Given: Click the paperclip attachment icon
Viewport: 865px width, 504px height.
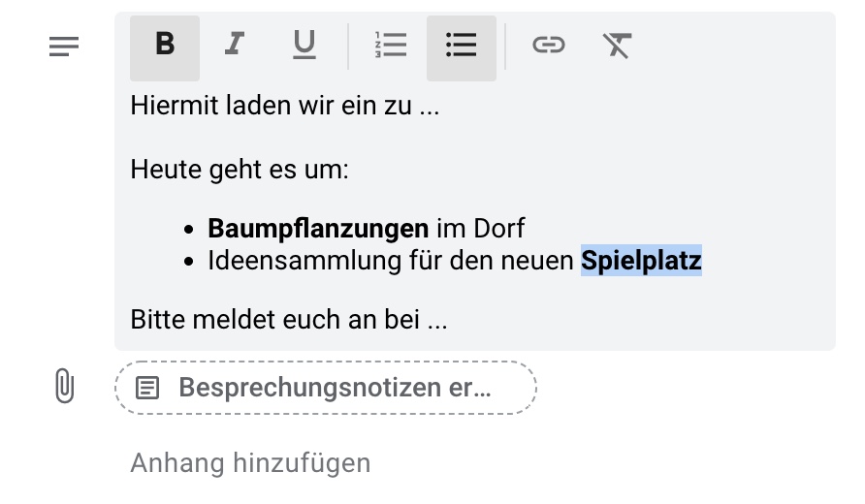Looking at the screenshot, I should [65, 386].
